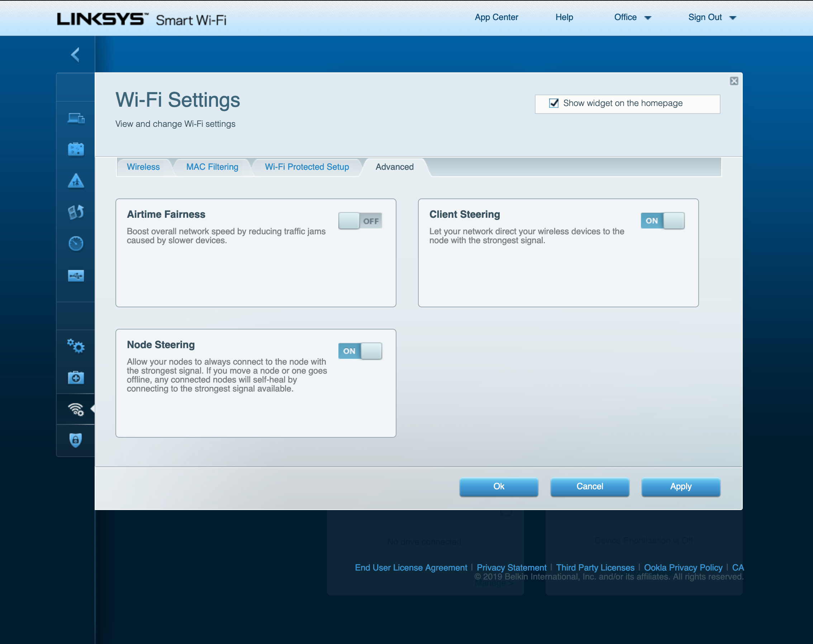The width and height of the screenshot is (813, 644).
Task: Uncheck Show widget on the homepage
Action: 553,103
